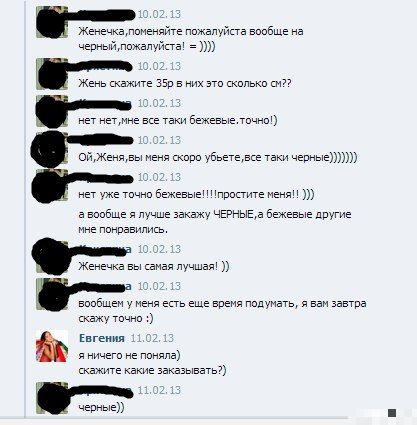Click the blacked-out avatar beside the 'Женечка,поменяйте пожалуйста' message
Image resolution: width=417 pixels, height=425 pixels.
(52, 22)
